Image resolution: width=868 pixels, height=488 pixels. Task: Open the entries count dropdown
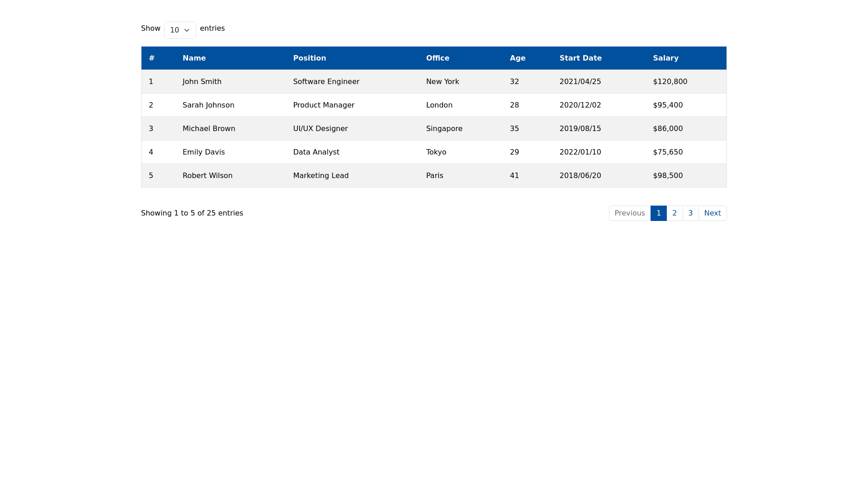coord(180,30)
